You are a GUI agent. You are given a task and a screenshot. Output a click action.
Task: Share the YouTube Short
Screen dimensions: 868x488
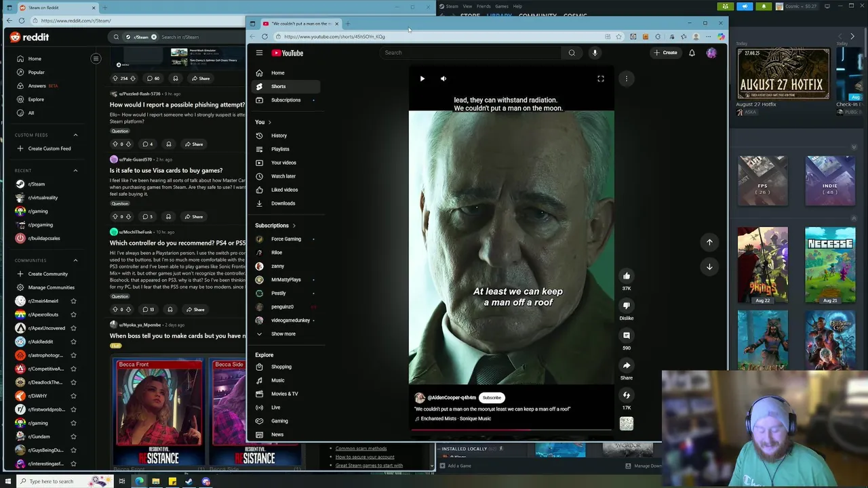(x=627, y=365)
